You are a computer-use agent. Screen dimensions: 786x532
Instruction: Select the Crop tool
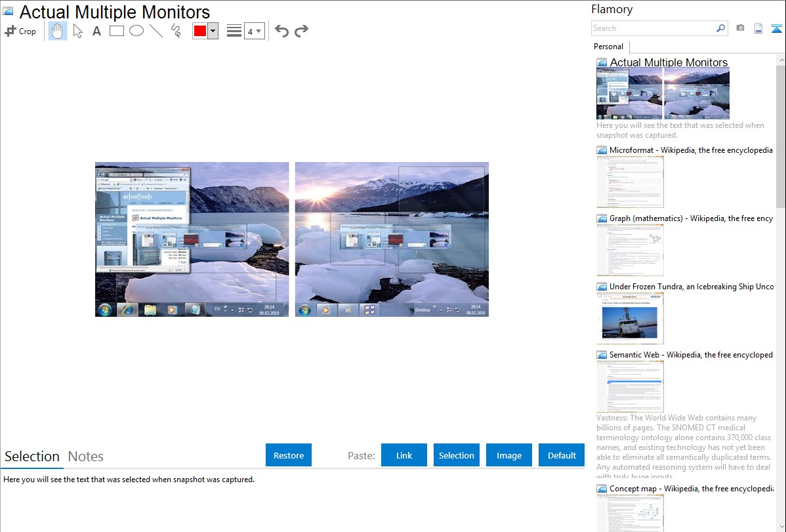20,31
